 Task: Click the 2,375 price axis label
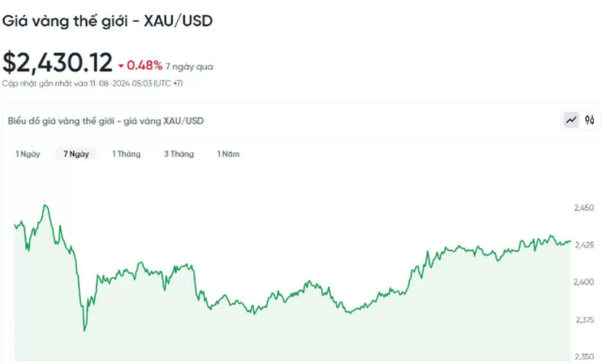[584, 320]
